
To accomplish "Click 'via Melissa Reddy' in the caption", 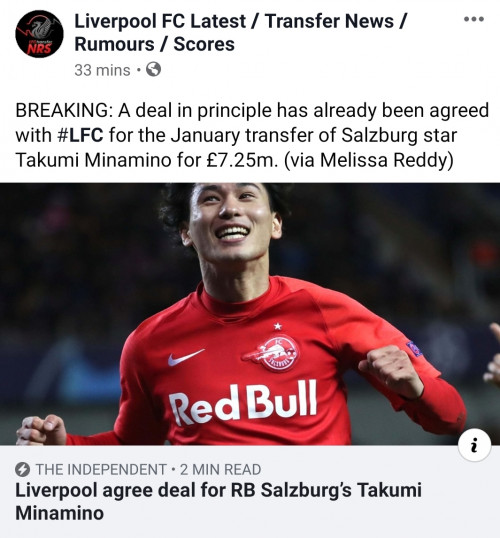I will point(369,160).
